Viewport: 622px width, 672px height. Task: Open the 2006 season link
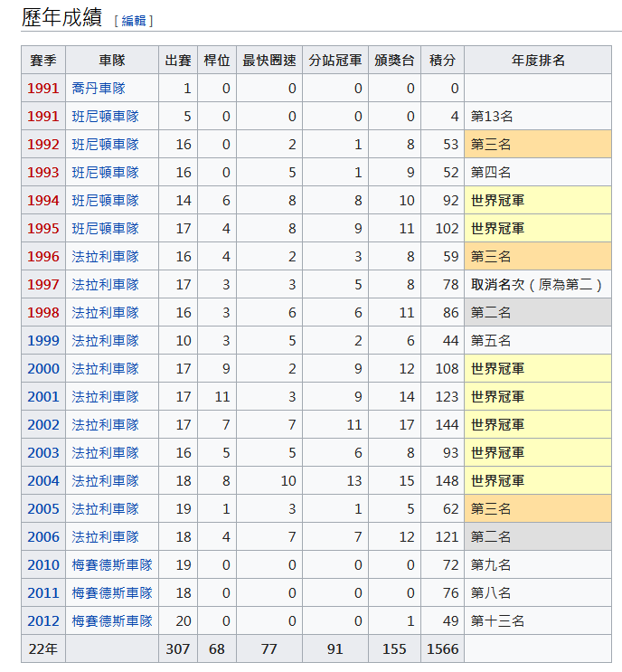(43, 537)
